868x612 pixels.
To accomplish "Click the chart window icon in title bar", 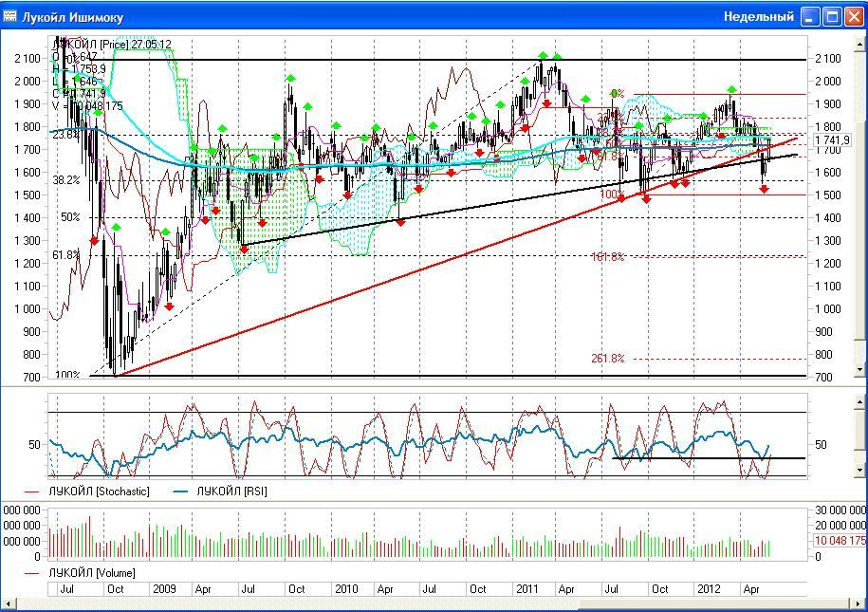I will (x=9, y=17).
